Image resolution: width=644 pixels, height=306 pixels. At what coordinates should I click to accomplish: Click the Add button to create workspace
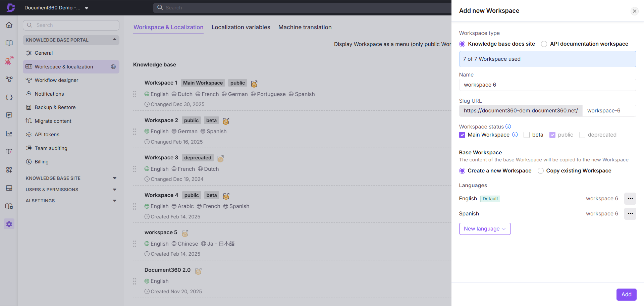(626, 294)
